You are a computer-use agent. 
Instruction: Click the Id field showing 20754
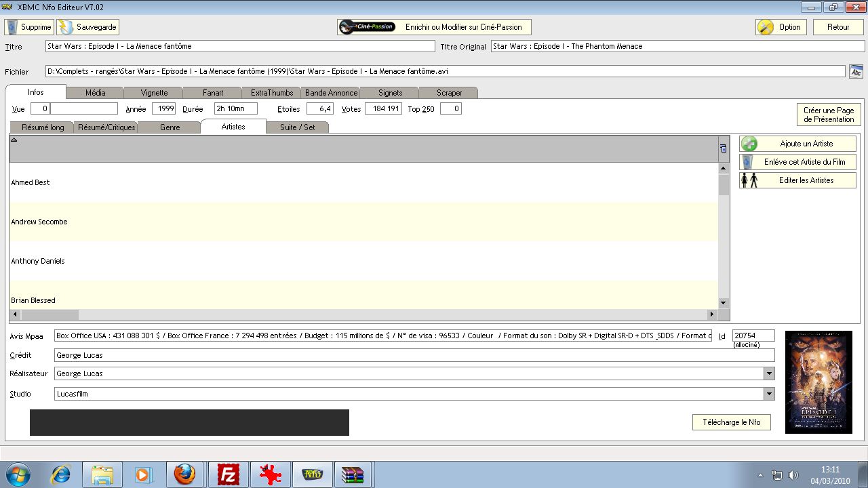753,335
